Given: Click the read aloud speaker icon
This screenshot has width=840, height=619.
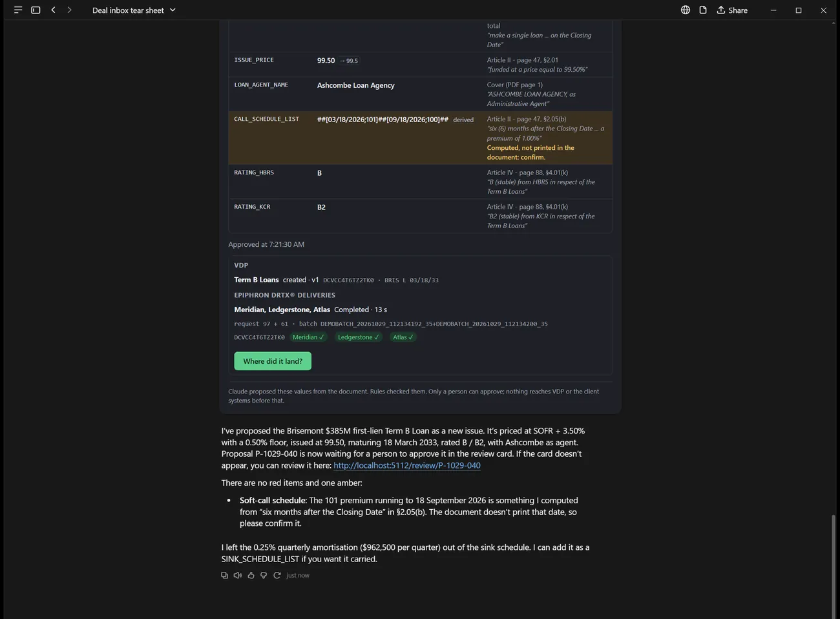Looking at the screenshot, I should (x=237, y=575).
